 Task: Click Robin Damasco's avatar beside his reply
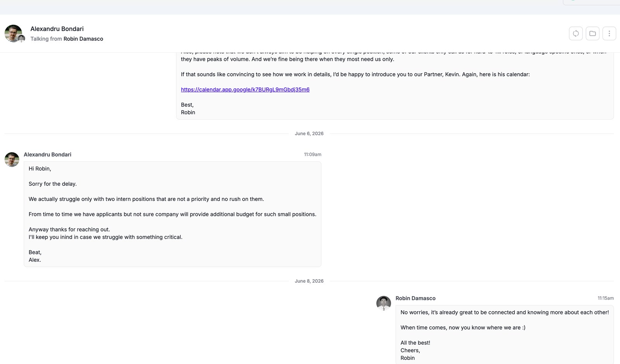[384, 303]
